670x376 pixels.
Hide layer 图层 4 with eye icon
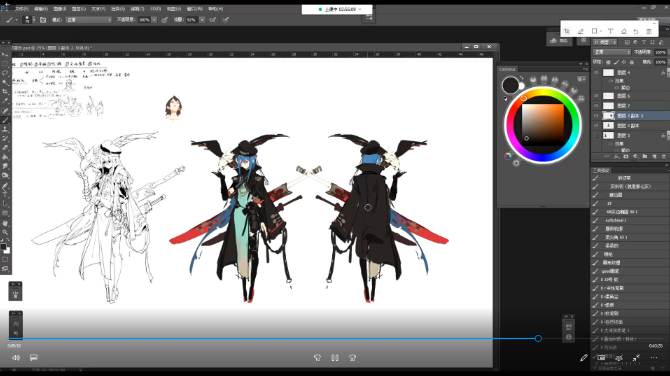point(596,73)
